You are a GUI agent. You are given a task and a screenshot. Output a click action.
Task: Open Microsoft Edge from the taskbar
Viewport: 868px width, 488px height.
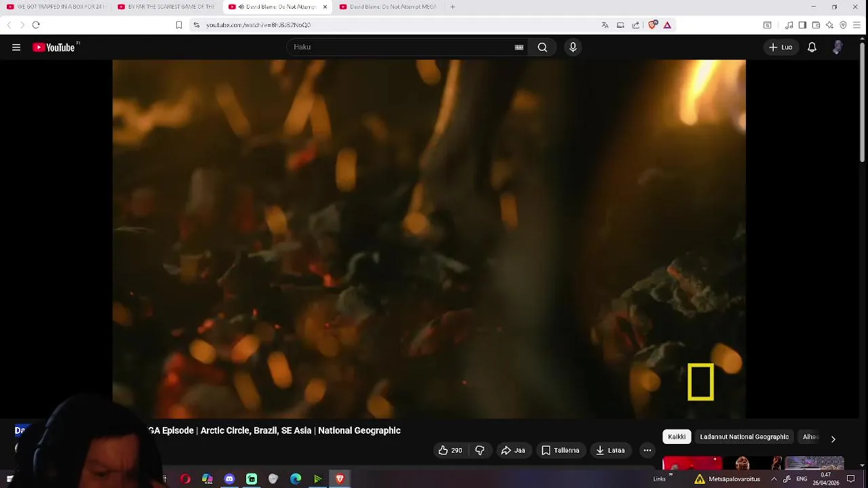[x=296, y=479]
